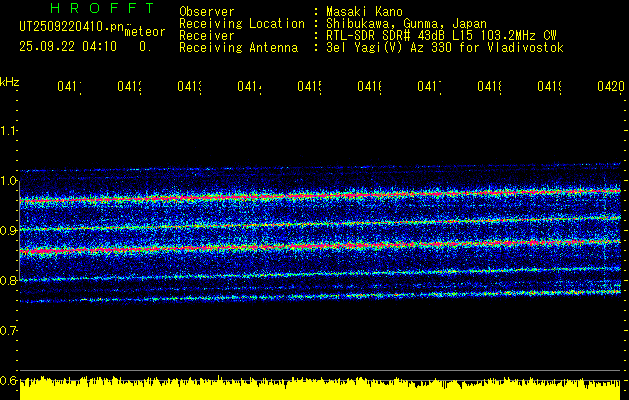This screenshot has width=629, height=400.
Task: Select the Receiver label
Action: (207, 36)
